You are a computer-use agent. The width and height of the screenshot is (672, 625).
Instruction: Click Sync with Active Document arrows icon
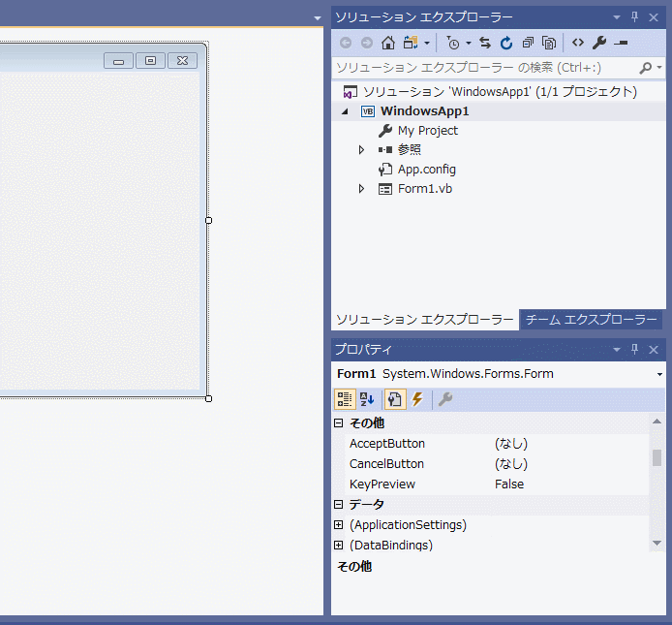tap(485, 43)
